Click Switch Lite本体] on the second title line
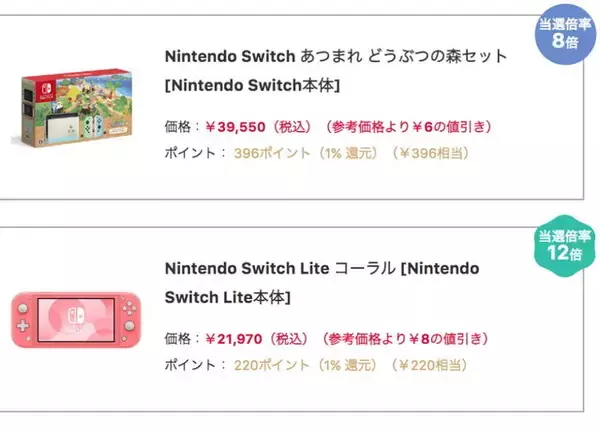 (x=227, y=297)
